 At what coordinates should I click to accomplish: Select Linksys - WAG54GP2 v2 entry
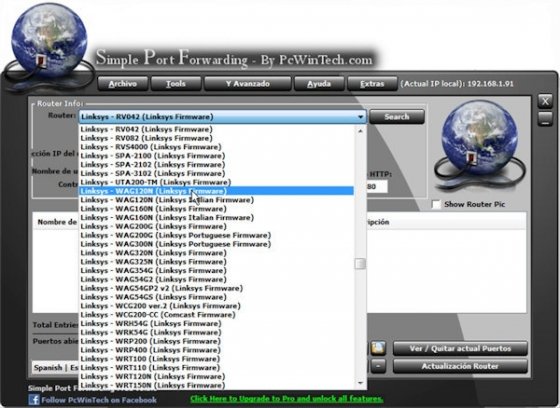(216, 288)
